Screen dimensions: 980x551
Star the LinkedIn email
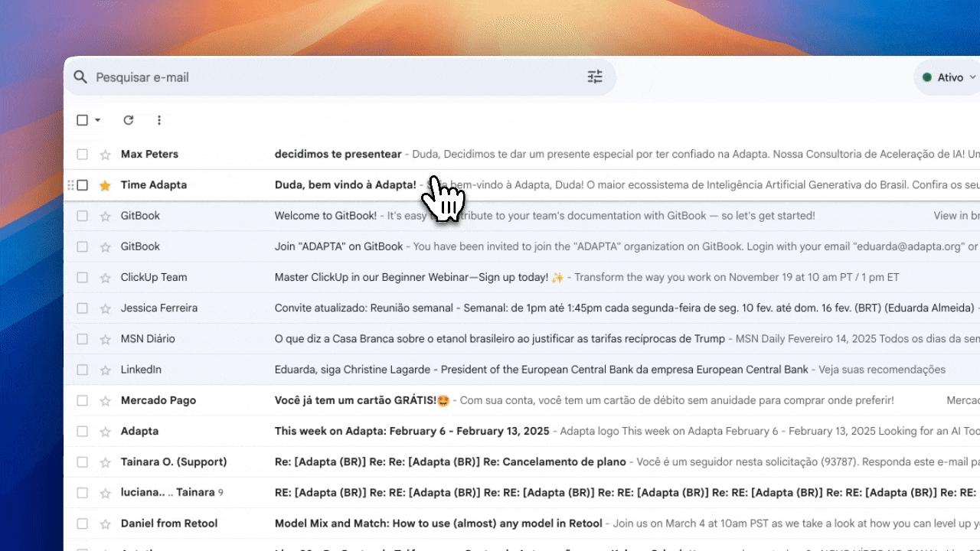pos(106,370)
